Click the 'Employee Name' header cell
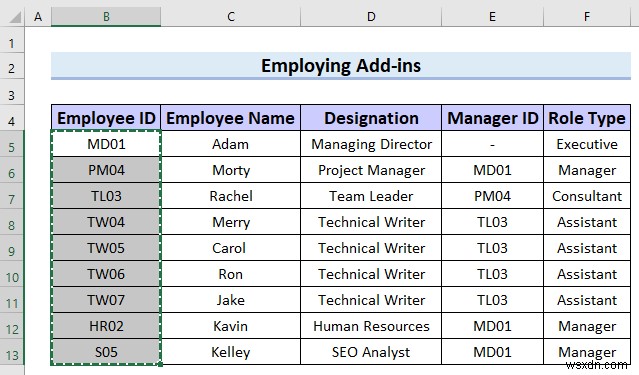 click(x=231, y=118)
